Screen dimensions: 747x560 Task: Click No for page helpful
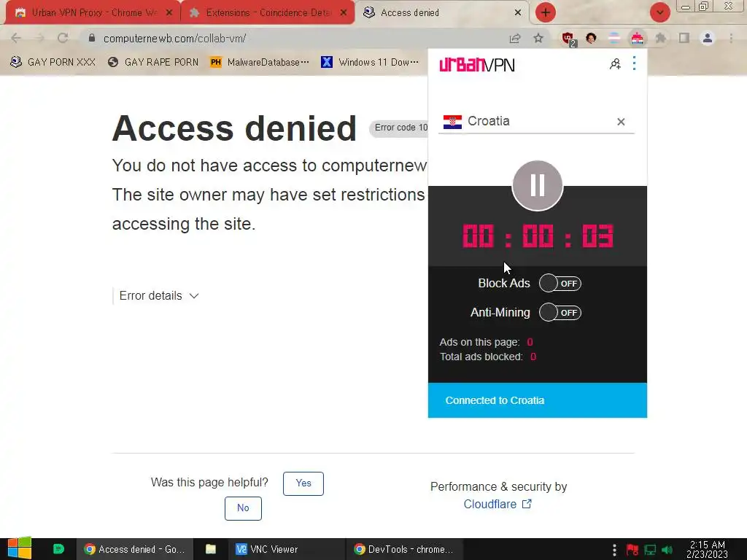pyautogui.click(x=243, y=508)
